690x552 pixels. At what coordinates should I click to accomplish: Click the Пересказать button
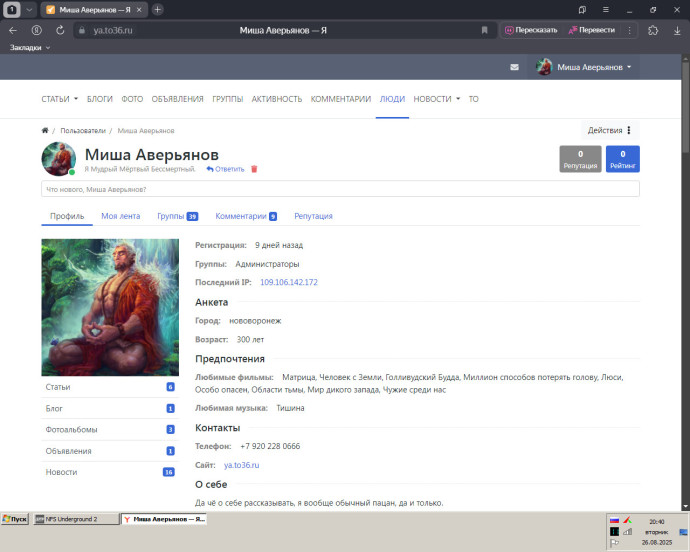pos(531,30)
